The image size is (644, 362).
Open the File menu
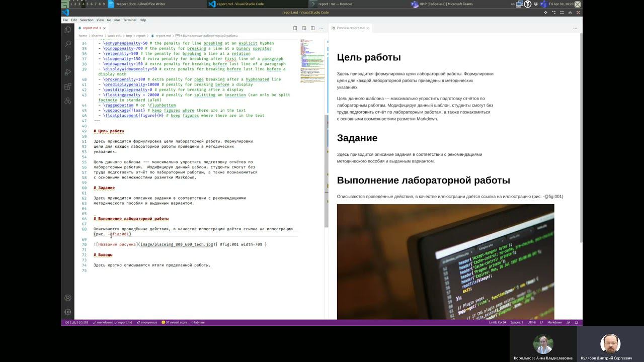(x=65, y=20)
